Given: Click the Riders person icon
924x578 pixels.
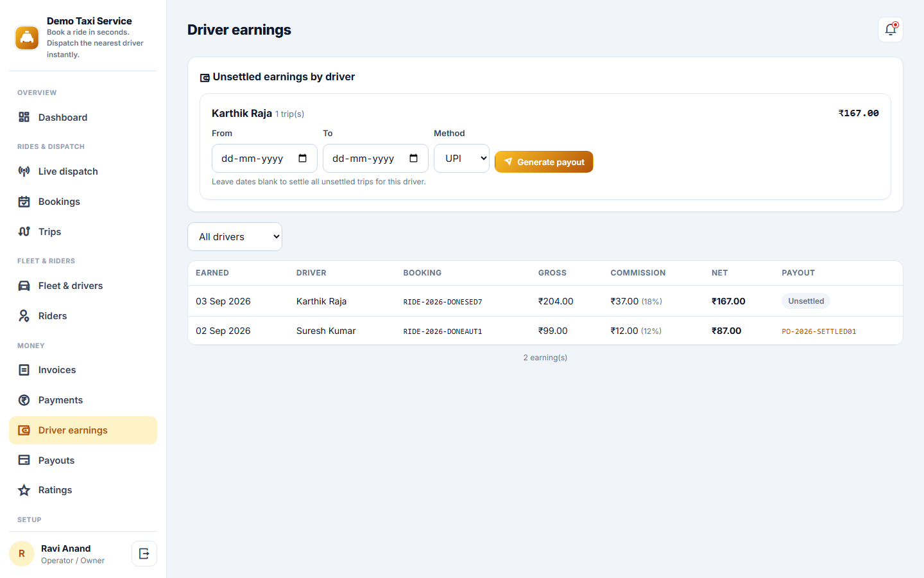Looking at the screenshot, I should pos(24,315).
